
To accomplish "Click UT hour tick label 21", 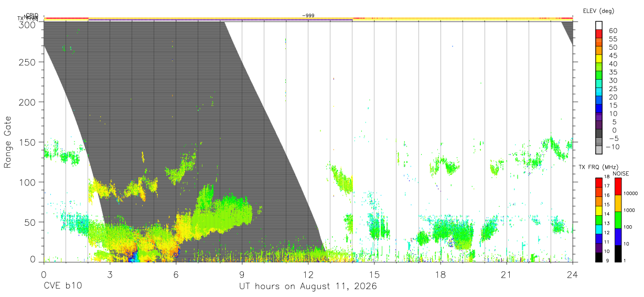I will (x=507, y=275).
